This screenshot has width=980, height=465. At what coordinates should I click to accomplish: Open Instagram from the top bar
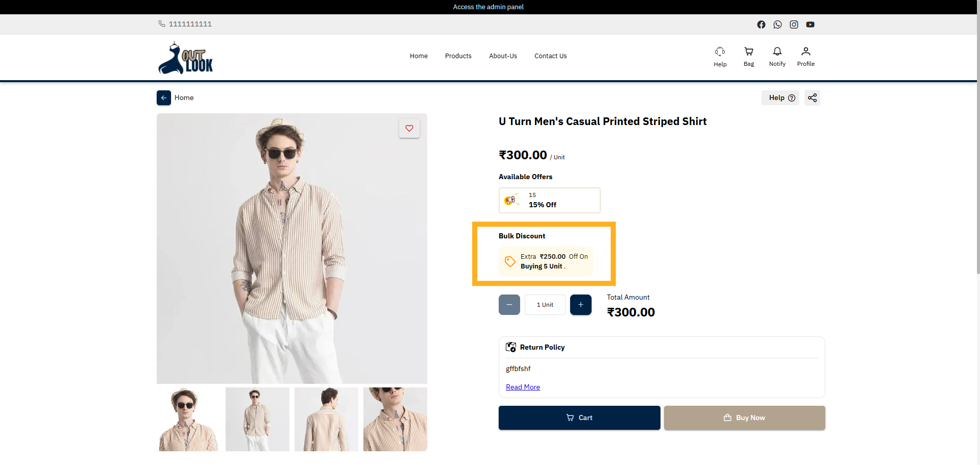point(794,24)
